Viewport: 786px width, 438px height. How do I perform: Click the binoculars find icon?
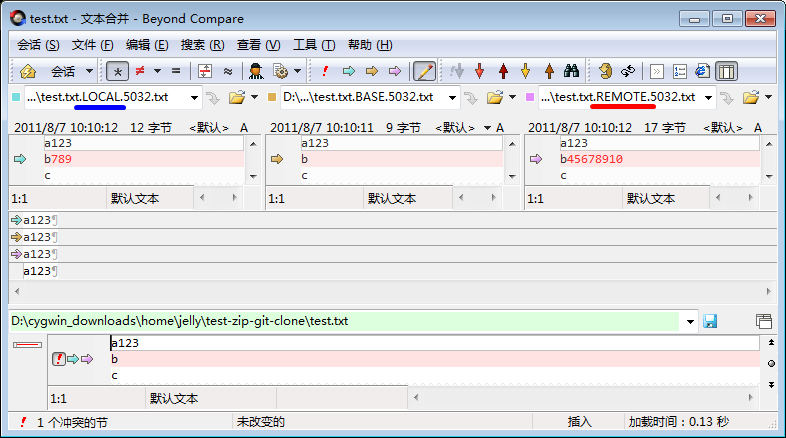coord(572,71)
